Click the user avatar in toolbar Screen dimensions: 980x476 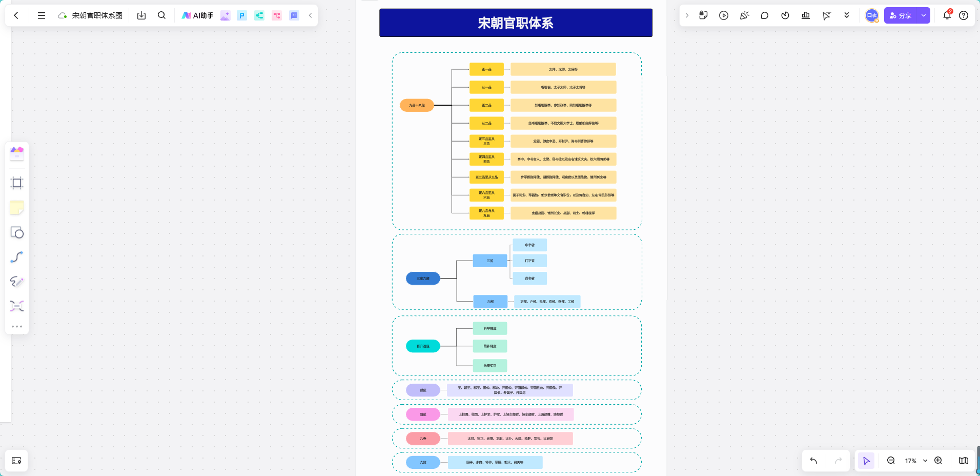coord(872,15)
